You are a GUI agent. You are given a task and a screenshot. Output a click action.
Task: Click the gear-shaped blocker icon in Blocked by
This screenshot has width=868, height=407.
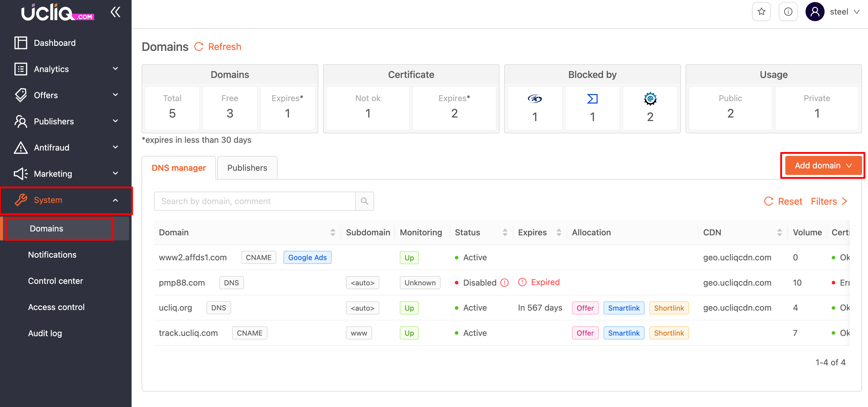pyautogui.click(x=650, y=99)
